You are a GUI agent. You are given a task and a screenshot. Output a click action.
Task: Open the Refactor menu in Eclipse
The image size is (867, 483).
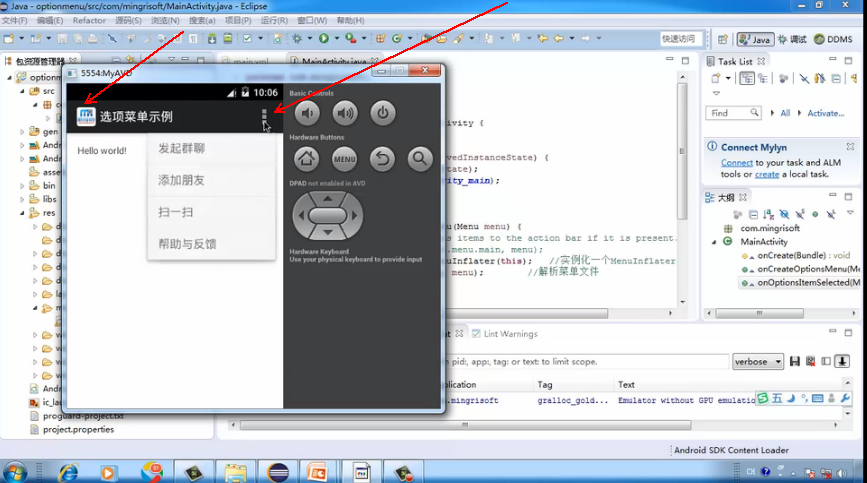coord(89,20)
